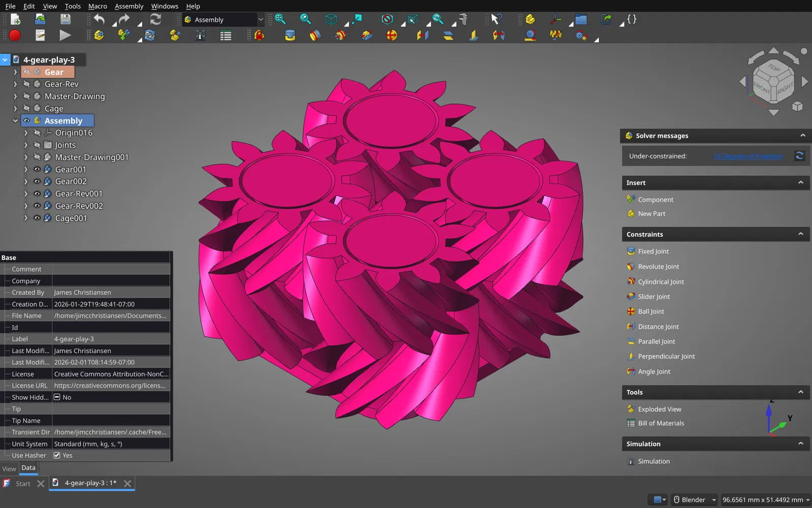Click the Revolute Joint constraint

[x=658, y=267]
